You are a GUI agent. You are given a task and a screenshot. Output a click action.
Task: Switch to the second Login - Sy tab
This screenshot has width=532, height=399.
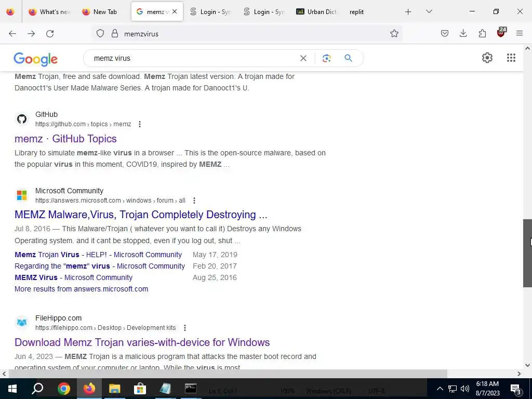(264, 12)
